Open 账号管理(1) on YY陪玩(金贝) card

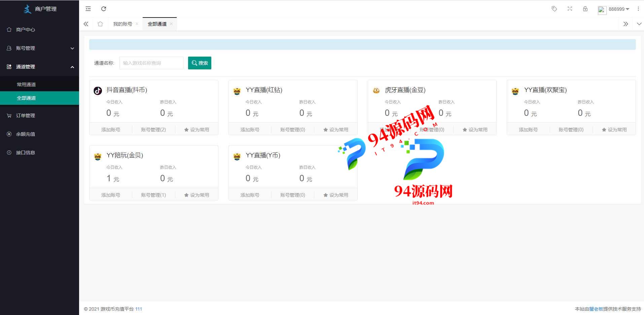coord(153,195)
